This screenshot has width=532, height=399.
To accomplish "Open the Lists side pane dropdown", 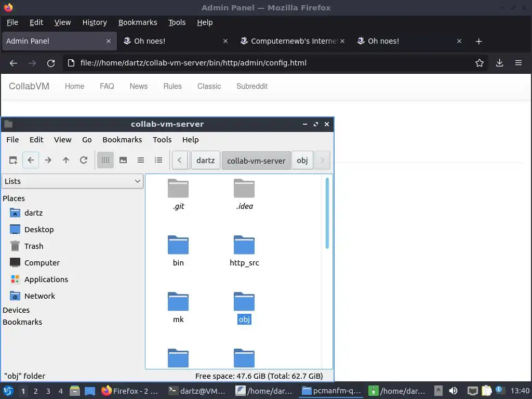I will coord(72,181).
